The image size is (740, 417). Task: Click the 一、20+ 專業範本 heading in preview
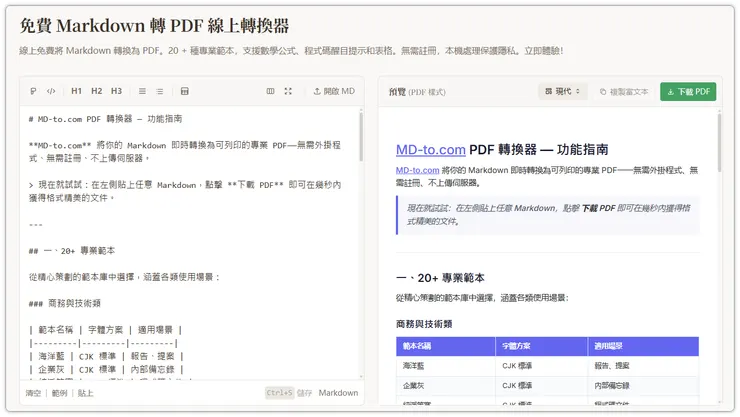(440, 278)
